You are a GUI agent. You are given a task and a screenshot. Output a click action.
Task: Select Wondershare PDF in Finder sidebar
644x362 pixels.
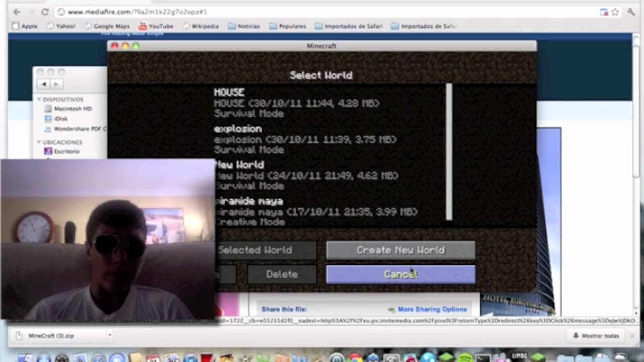coord(75,129)
